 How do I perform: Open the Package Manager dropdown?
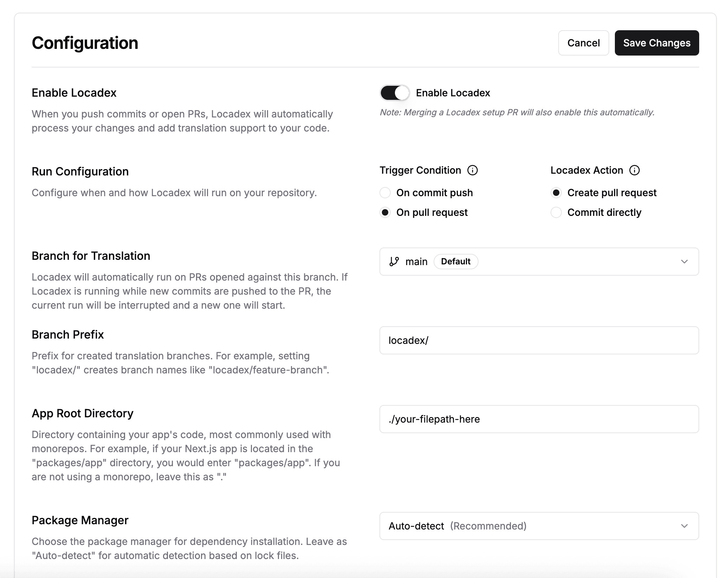click(539, 526)
